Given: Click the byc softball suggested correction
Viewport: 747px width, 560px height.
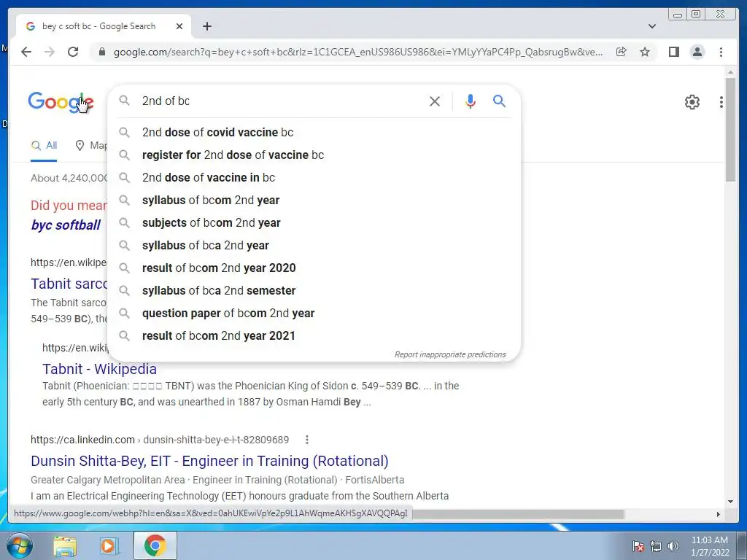Looking at the screenshot, I should 66,225.
